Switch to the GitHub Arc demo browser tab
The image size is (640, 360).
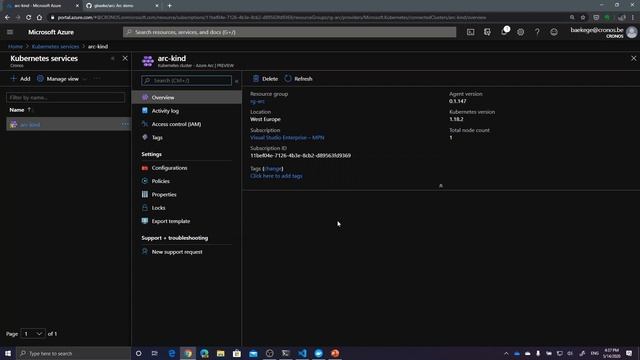(121, 6)
